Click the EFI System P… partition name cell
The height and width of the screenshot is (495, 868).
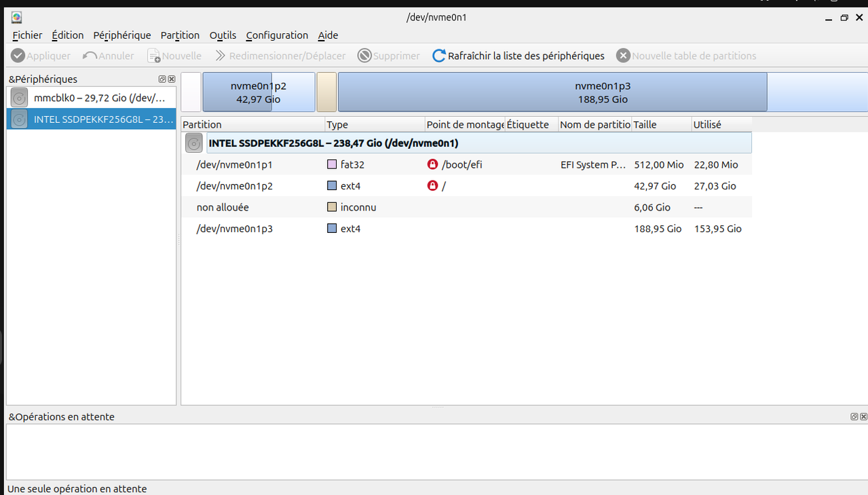593,164
